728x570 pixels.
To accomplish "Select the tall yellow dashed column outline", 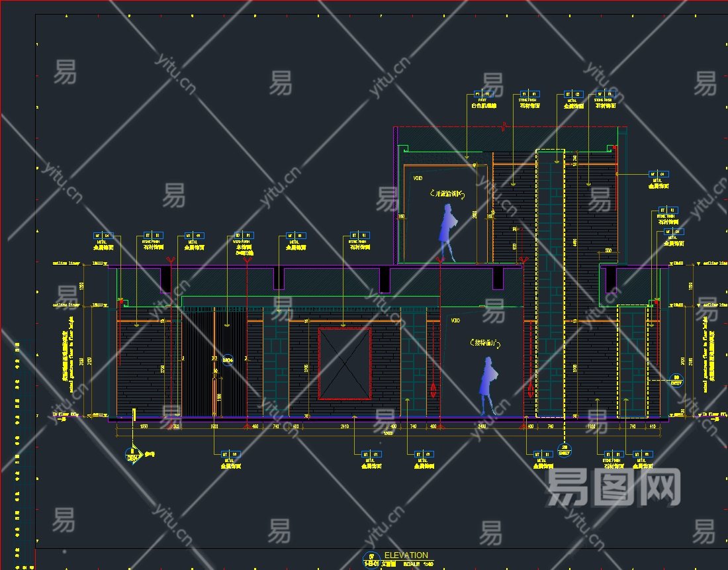I will [x=551, y=283].
